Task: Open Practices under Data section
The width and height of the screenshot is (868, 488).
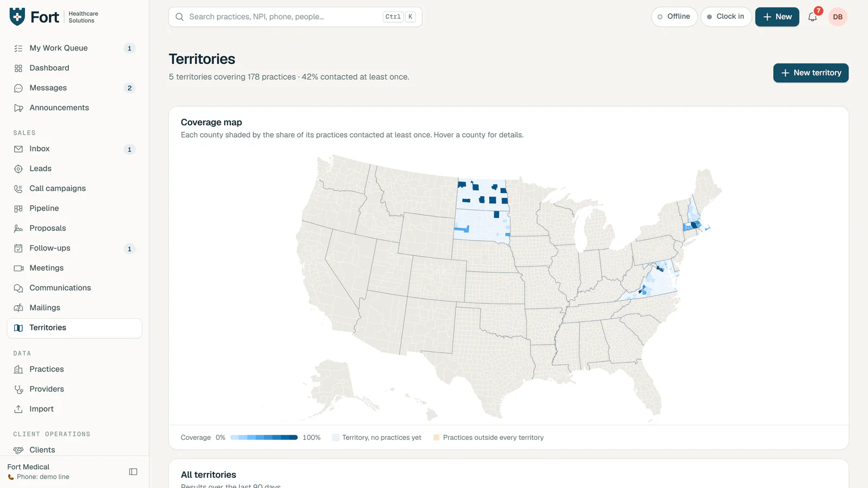Action: tap(74, 369)
